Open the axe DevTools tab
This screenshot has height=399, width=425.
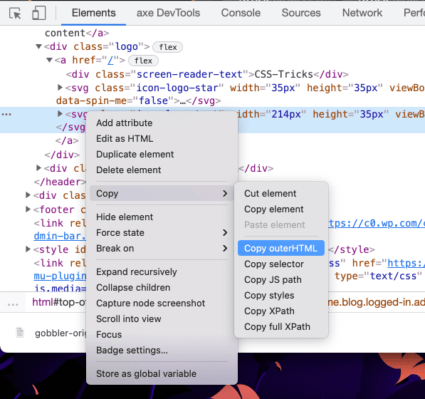point(168,13)
